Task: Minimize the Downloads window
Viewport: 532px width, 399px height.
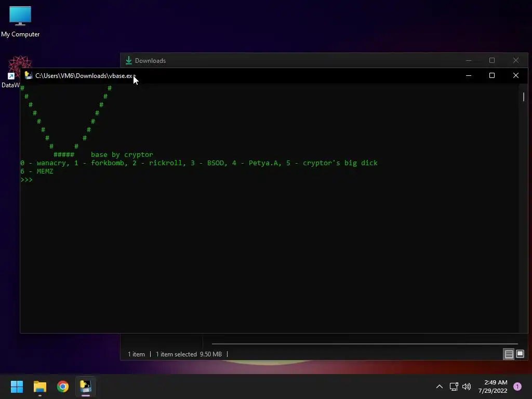Action: (x=469, y=60)
